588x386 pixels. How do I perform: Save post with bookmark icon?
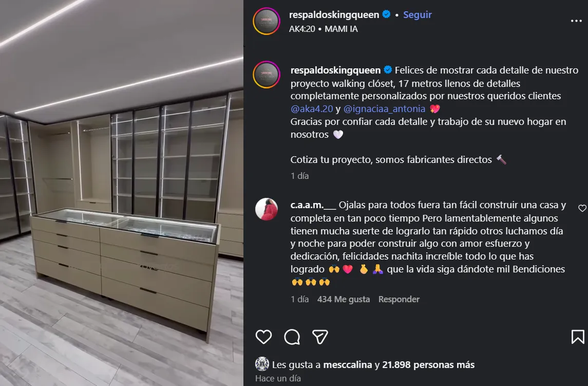[x=578, y=337]
